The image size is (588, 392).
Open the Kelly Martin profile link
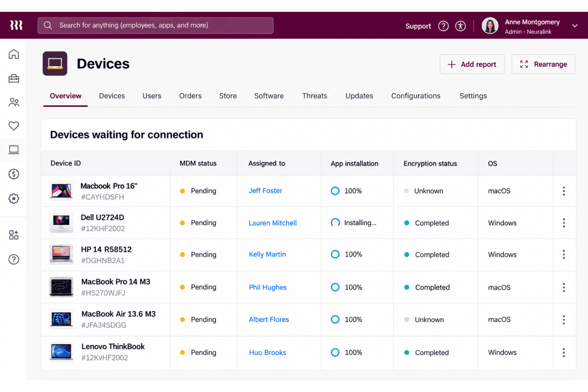point(267,254)
